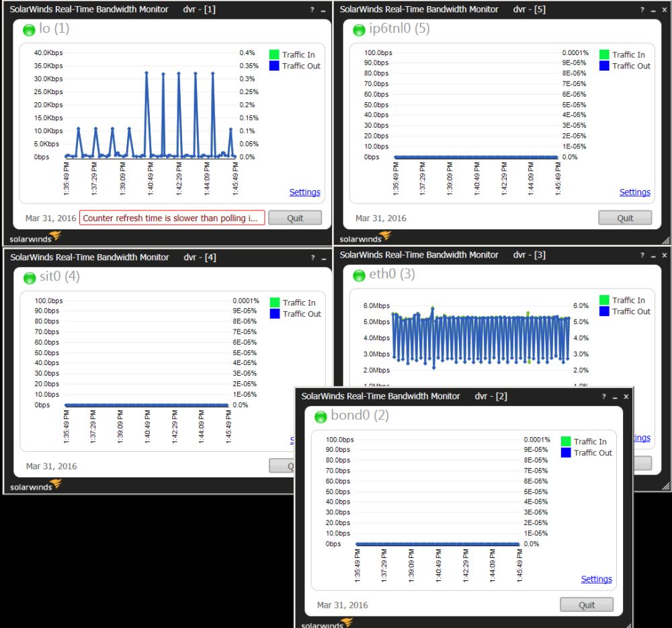Click green Traffic In swatch in ip6tnl0 window
This screenshot has width=672, height=628.
coord(604,54)
